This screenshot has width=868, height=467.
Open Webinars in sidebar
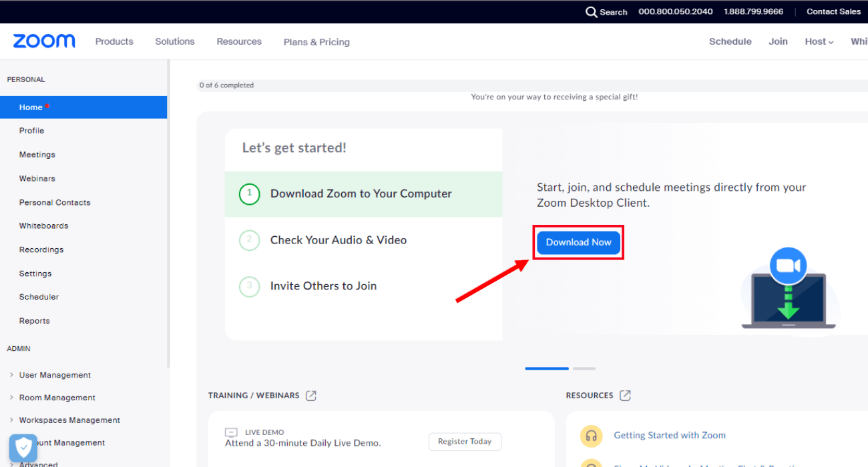tap(37, 179)
